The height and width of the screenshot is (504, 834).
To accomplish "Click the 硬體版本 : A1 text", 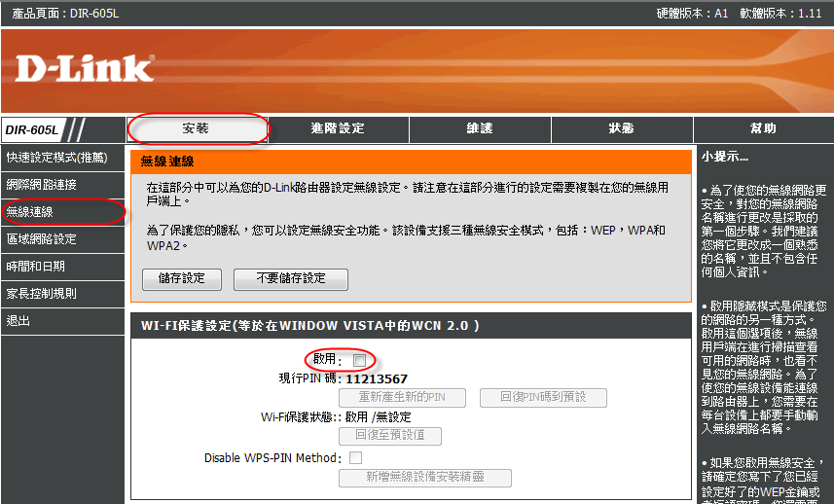I will [x=693, y=14].
